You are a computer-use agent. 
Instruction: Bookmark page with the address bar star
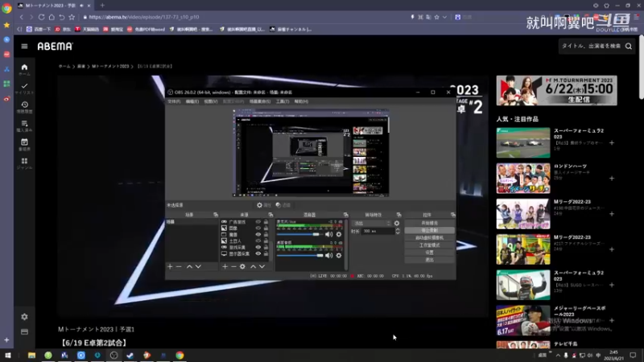click(x=436, y=17)
